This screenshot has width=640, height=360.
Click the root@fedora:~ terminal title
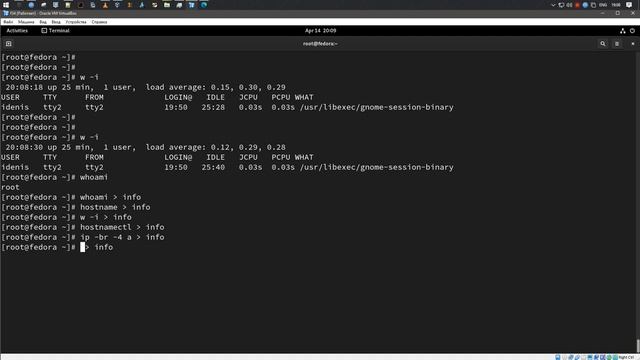[x=320, y=44]
